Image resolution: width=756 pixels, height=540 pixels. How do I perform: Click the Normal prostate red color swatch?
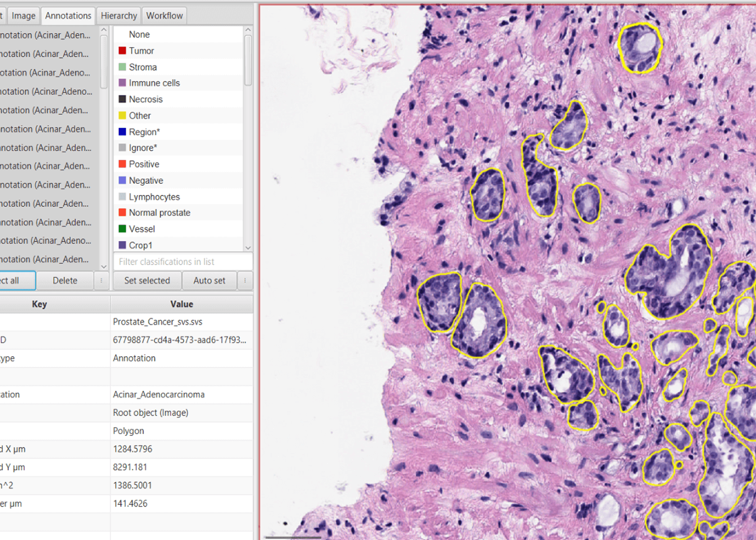tap(122, 212)
